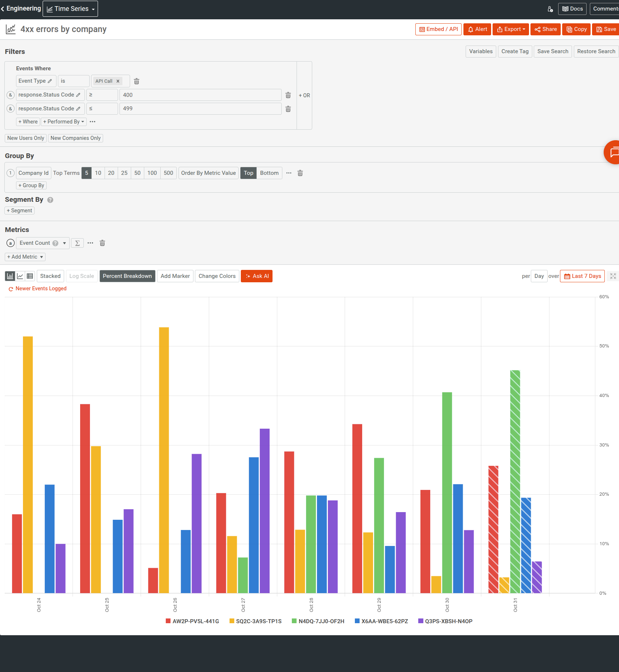Click Restore Search button

596,51
